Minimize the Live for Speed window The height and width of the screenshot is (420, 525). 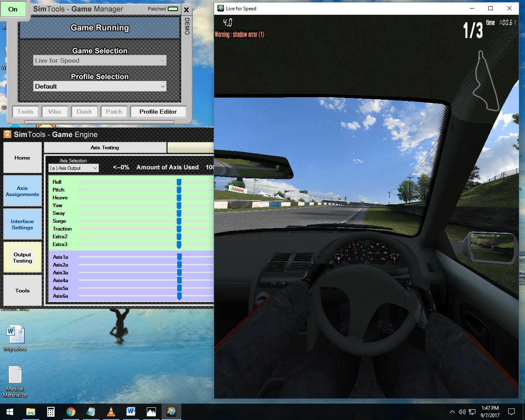(x=472, y=8)
